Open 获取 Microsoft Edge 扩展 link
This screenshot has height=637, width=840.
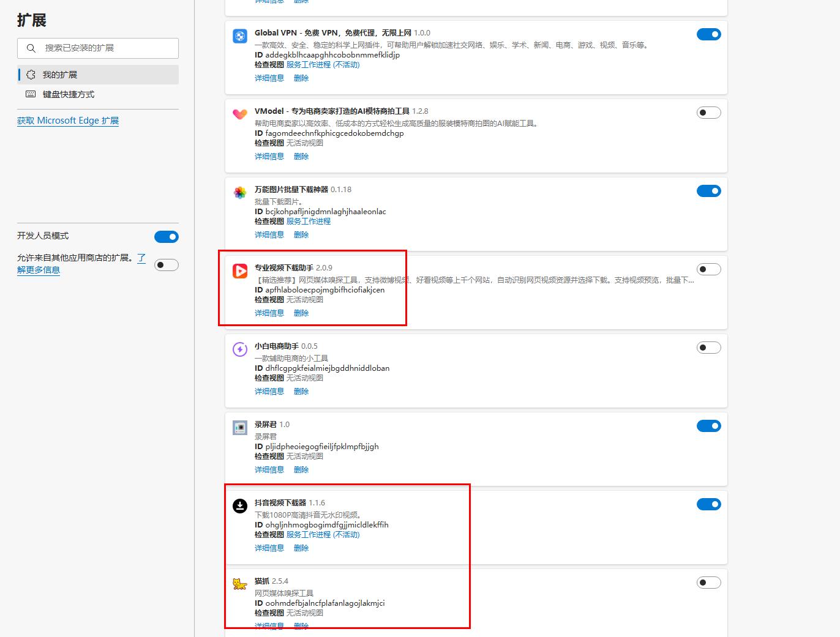[68, 121]
